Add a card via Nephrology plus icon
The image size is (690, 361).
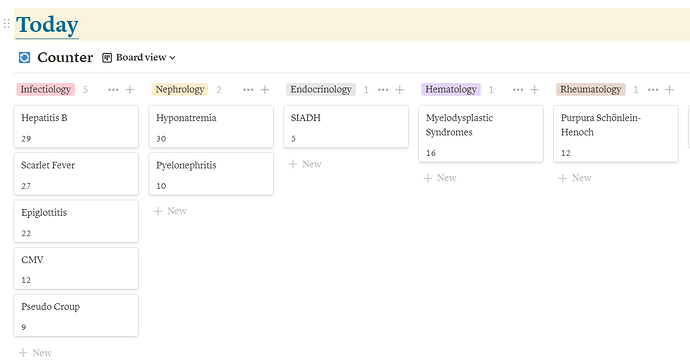[x=264, y=90]
